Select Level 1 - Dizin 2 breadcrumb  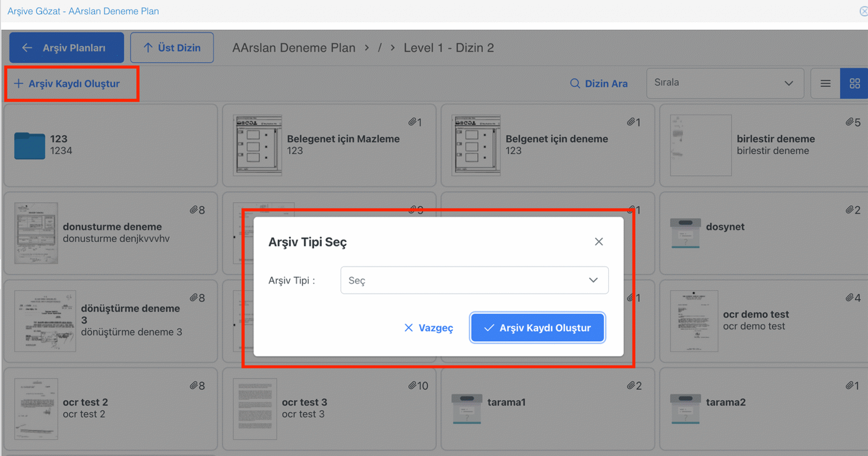[x=448, y=48]
